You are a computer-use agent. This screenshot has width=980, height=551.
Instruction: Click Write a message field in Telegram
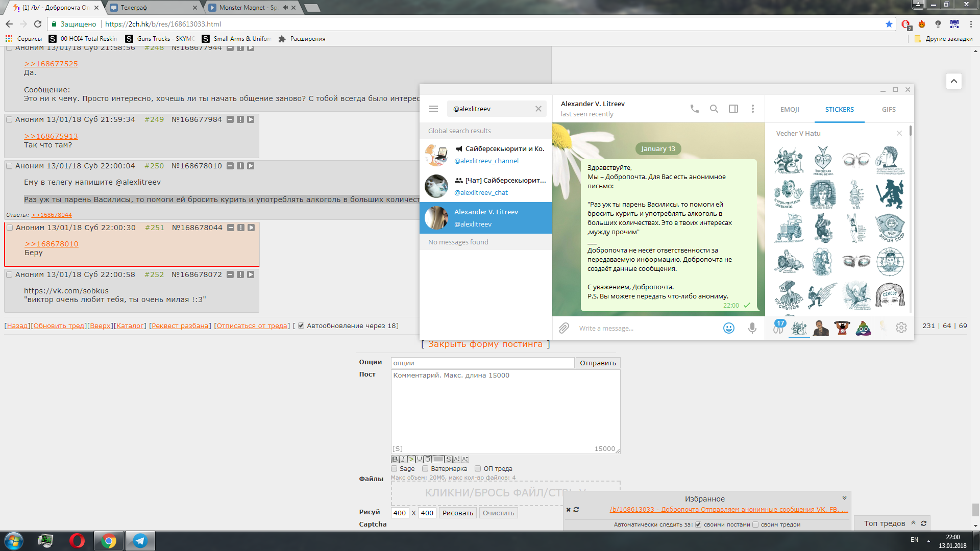tap(646, 328)
